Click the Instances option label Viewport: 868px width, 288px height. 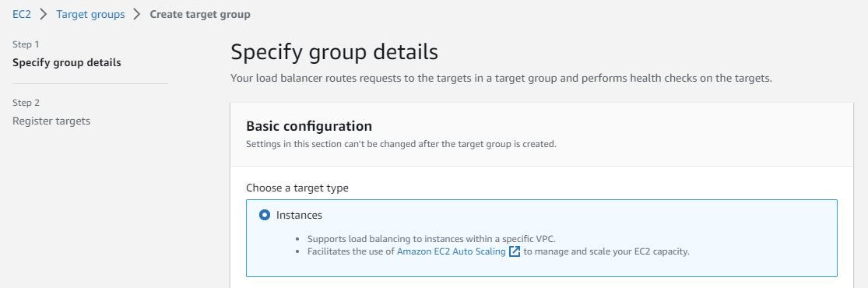299,215
